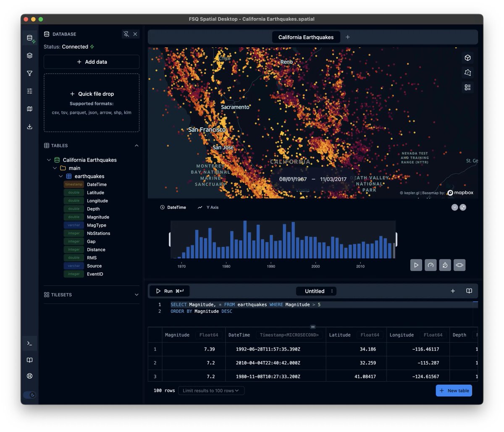Viewport: 504px width, 432px height.
Task: Click the time widget collapse arrows icon
Action: [x=463, y=207]
